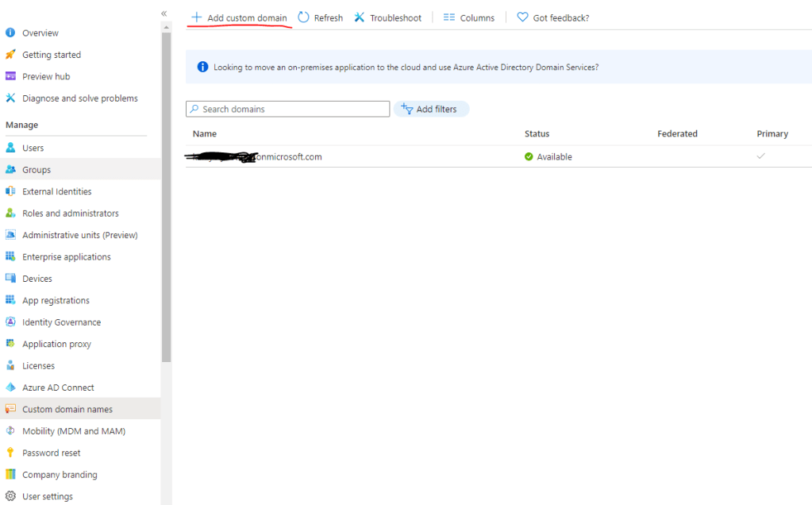Collapse the sidebar with the double chevron
Screen dimensions: 812x505
pyautogui.click(x=164, y=13)
